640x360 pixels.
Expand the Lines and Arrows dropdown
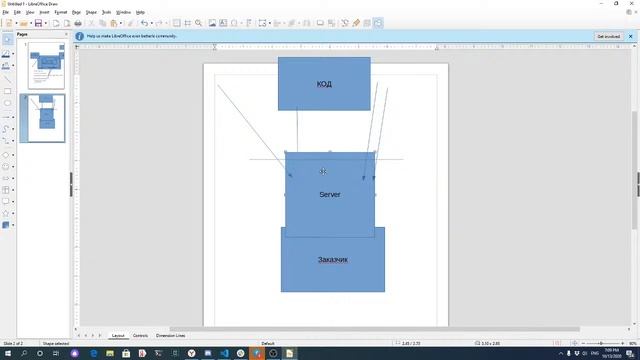coord(13,118)
